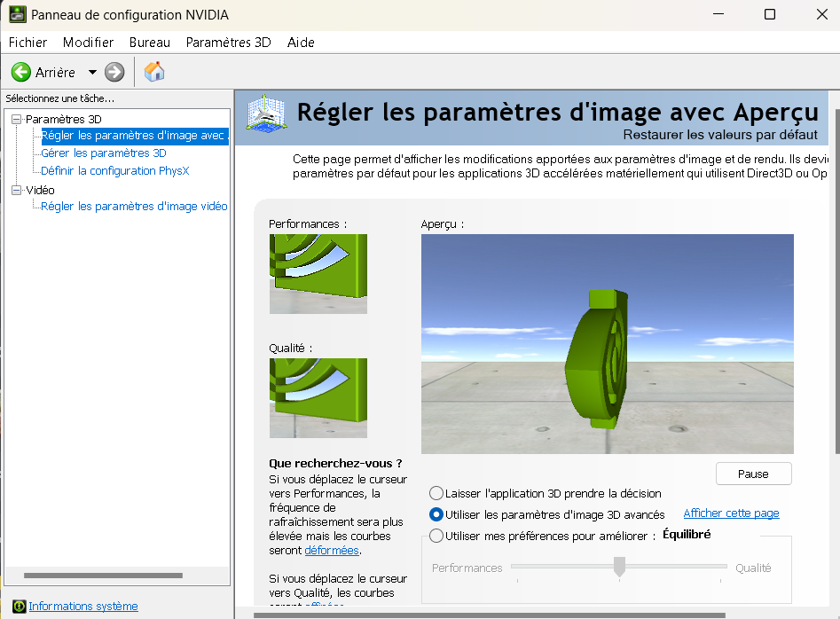
Task: Open the Paramètres 3D menu
Action: pyautogui.click(x=228, y=43)
